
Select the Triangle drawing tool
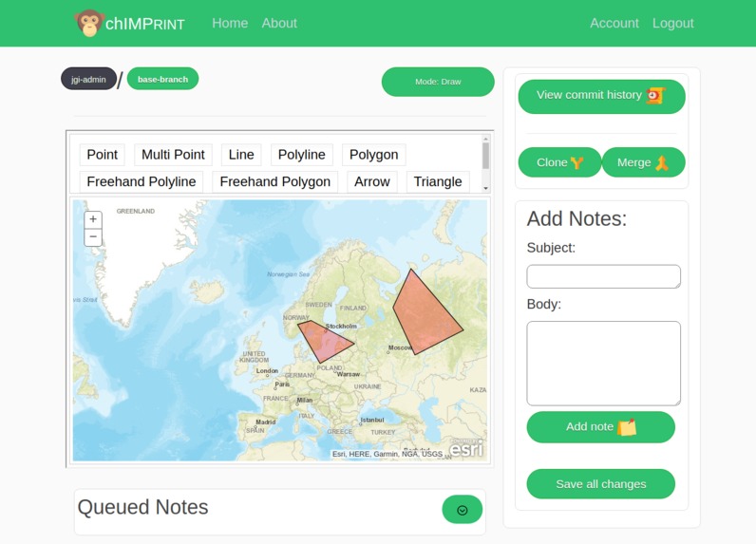tap(438, 181)
